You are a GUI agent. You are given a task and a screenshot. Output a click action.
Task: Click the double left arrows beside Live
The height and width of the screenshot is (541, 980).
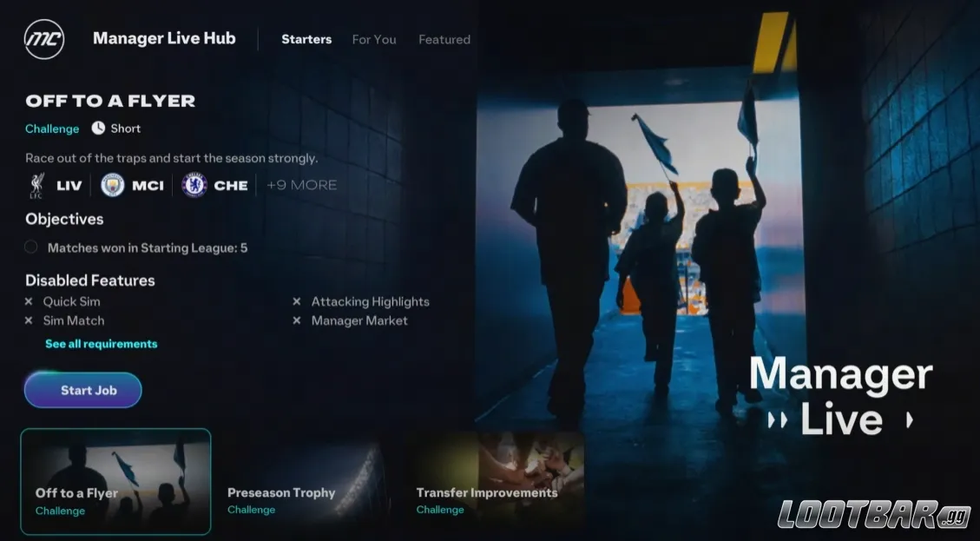click(x=778, y=420)
